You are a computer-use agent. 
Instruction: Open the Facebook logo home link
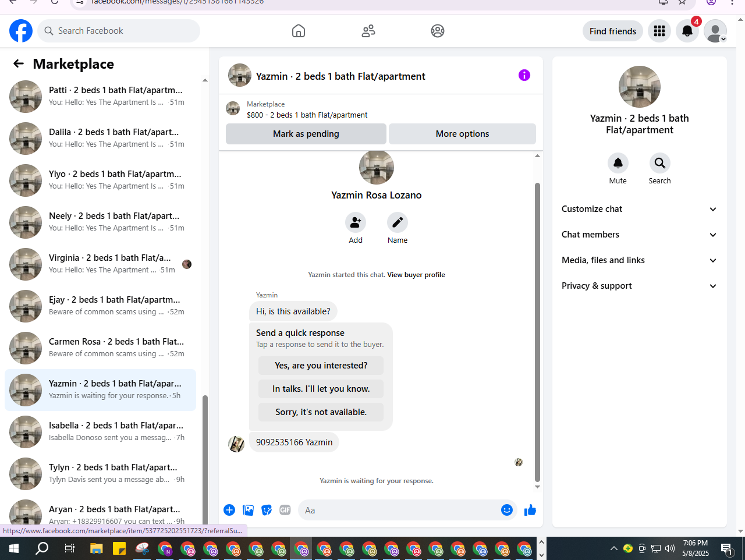(21, 31)
